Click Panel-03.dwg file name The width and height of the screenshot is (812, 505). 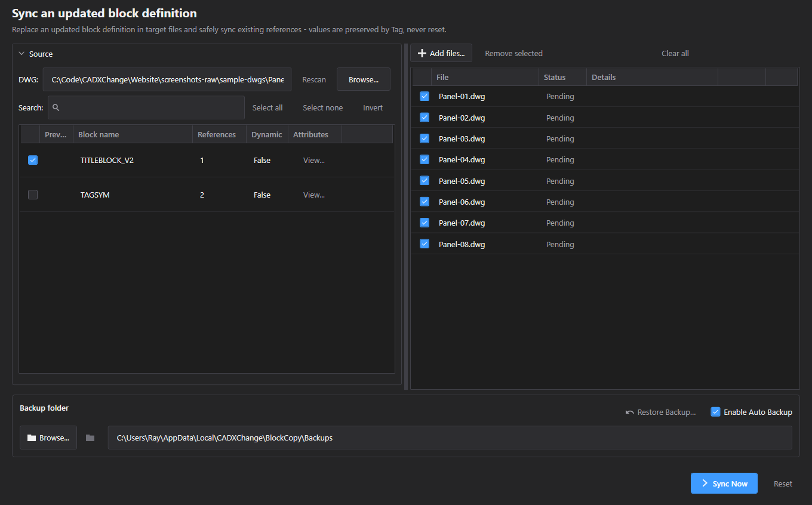point(462,138)
